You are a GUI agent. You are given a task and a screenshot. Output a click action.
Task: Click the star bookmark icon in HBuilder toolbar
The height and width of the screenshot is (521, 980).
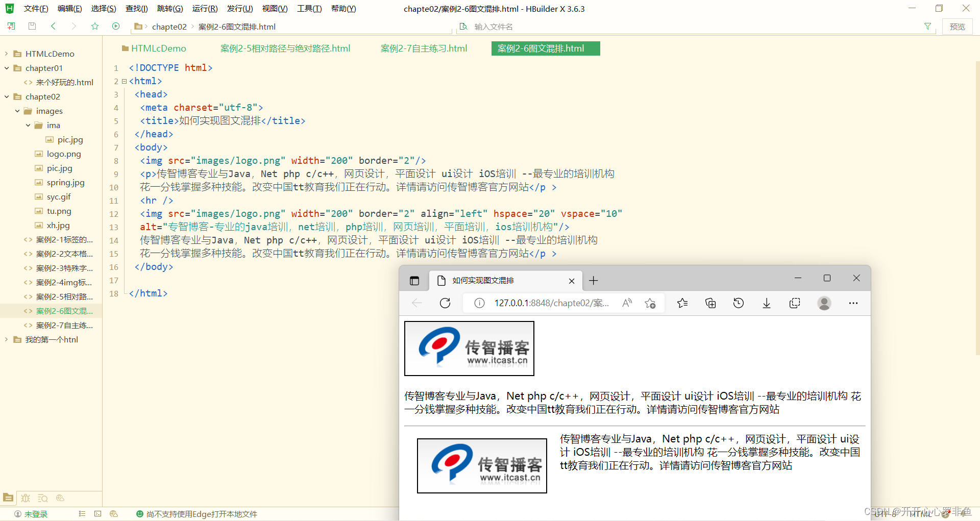[x=95, y=26]
